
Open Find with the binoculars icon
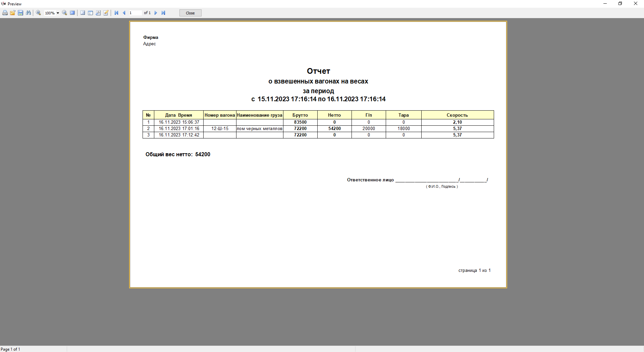click(29, 13)
